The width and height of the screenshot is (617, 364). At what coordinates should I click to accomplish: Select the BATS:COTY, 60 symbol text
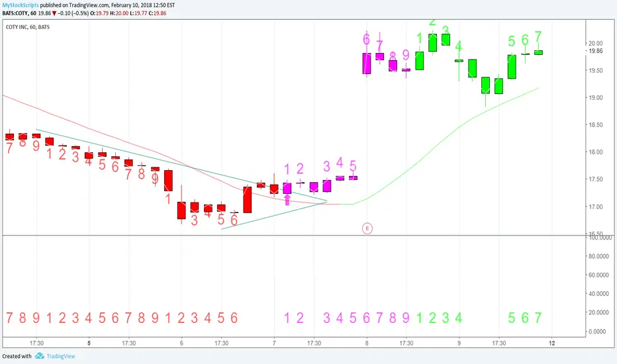[x=19, y=13]
